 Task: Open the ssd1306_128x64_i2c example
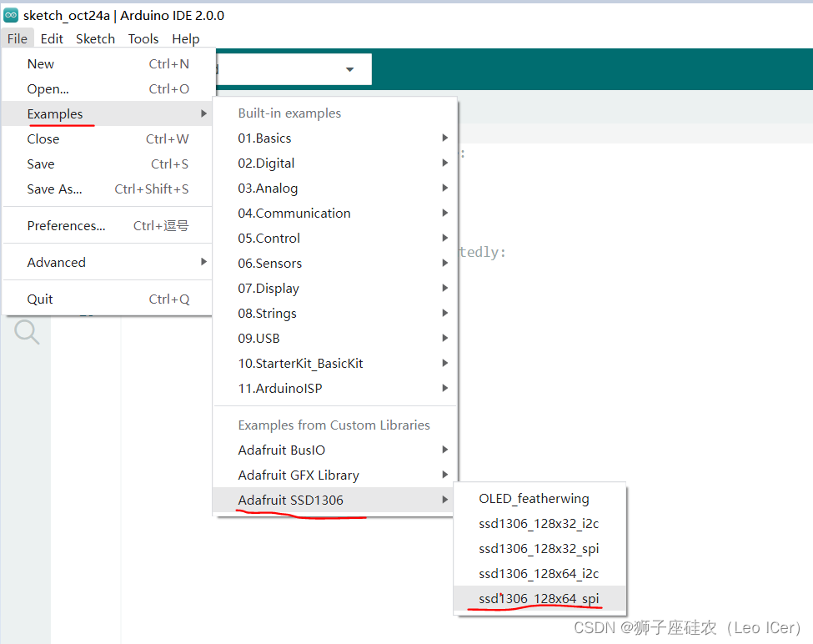point(539,573)
